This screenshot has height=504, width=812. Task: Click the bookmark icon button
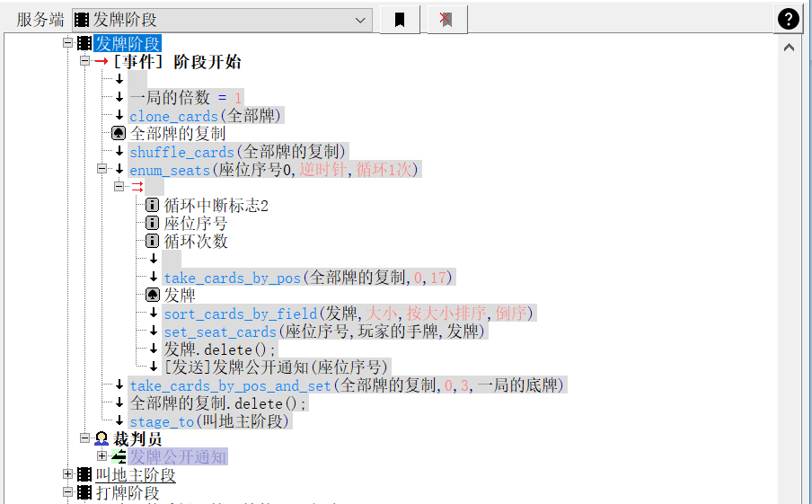[400, 20]
